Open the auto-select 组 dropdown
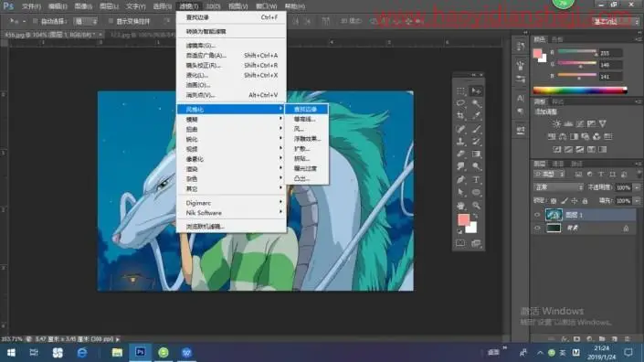644x362 pixels. pyautogui.click(x=86, y=21)
